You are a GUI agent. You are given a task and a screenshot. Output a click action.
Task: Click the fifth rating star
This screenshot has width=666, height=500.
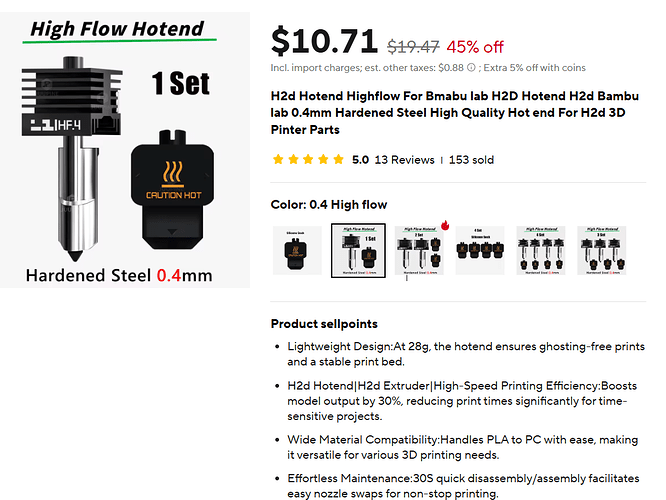339,159
